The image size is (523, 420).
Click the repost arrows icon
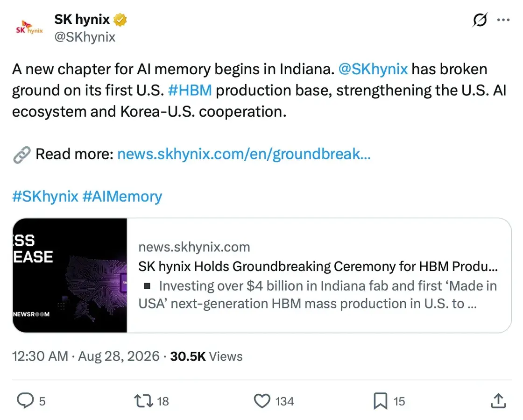click(x=143, y=401)
